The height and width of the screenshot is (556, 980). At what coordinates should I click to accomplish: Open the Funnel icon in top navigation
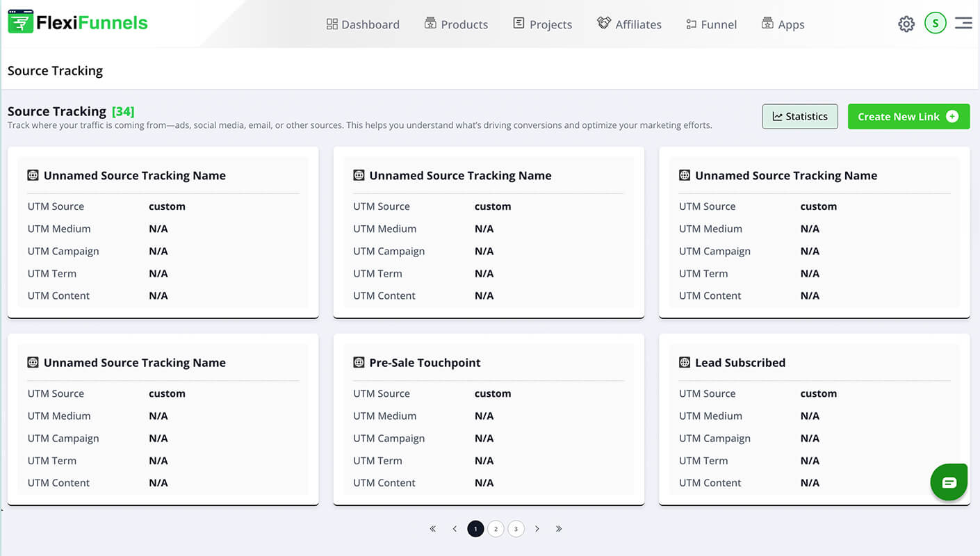[692, 24]
